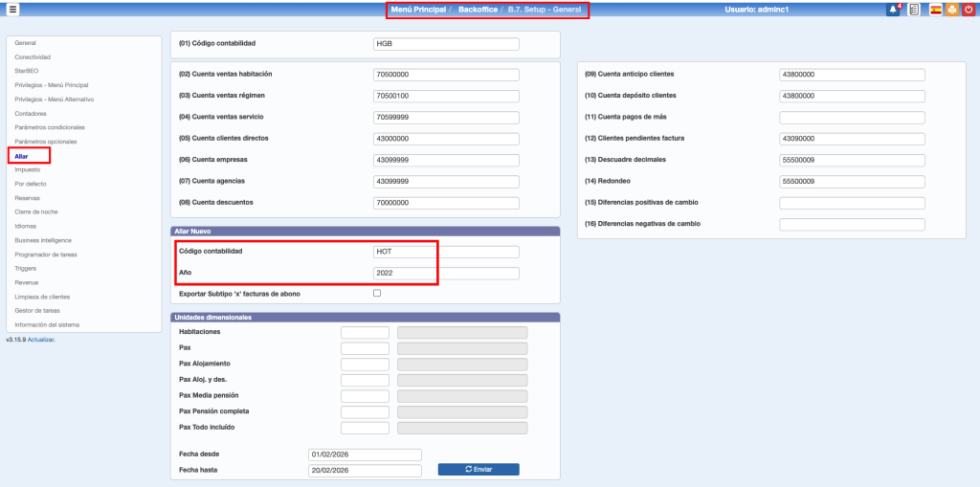This screenshot has height=487, width=980.
Task: Click the Actualizar version link
Action: 41,340
